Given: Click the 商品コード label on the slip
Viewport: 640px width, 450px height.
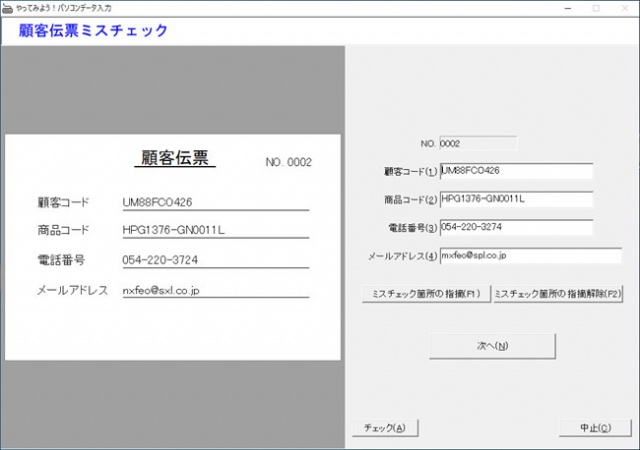Looking at the screenshot, I should 63,230.
